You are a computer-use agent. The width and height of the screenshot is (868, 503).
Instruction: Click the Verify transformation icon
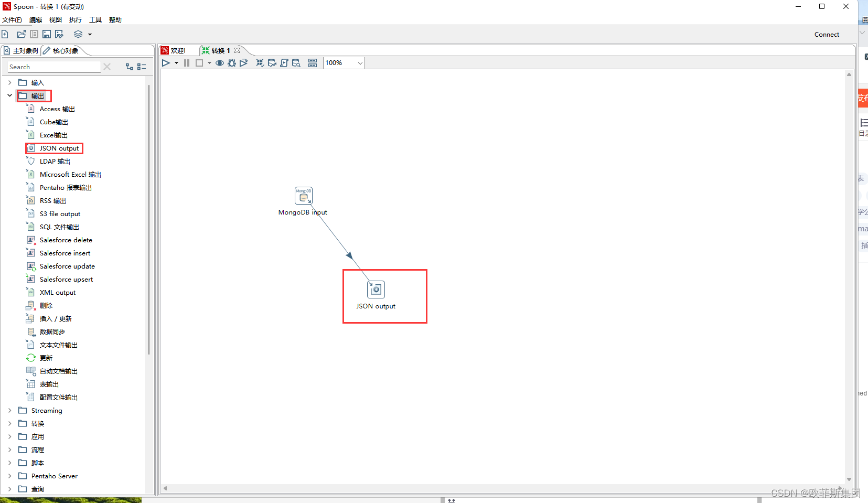coord(260,63)
